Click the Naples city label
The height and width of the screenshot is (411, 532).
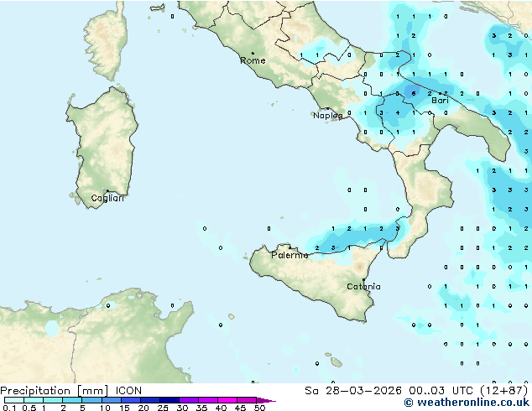(328, 116)
